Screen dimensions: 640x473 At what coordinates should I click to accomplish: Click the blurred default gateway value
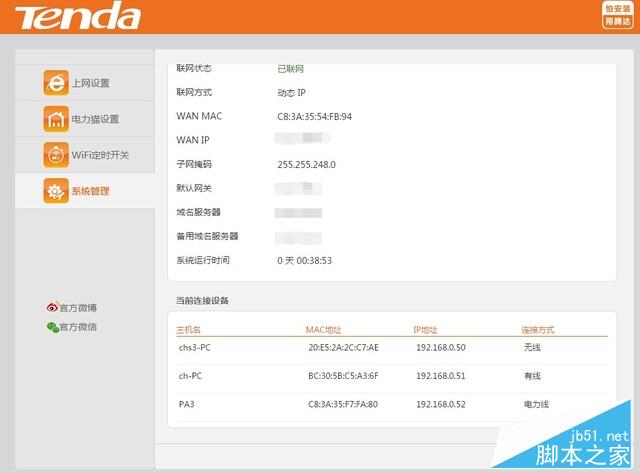(298, 188)
